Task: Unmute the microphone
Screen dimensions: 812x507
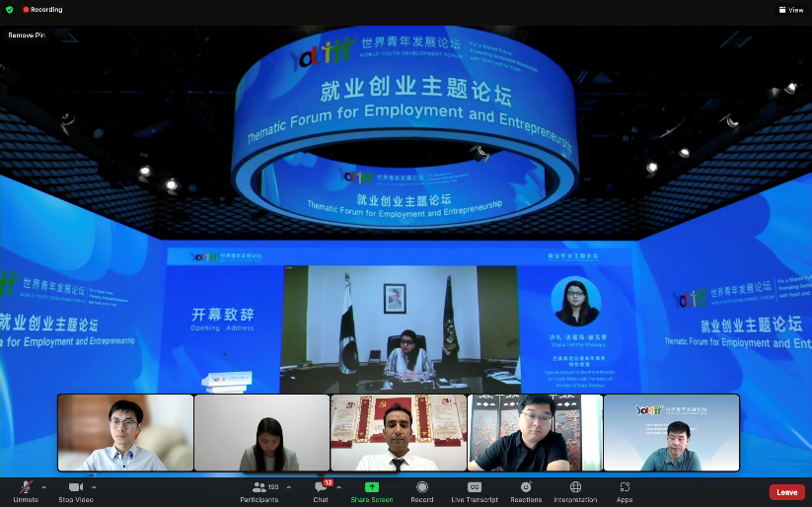Action: tap(26, 491)
